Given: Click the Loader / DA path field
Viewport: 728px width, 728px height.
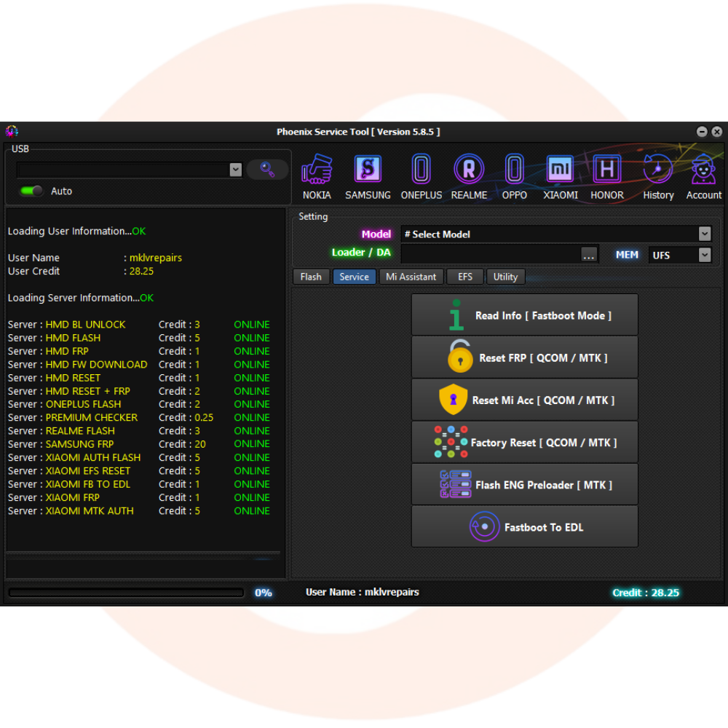Looking at the screenshot, I should coord(491,254).
